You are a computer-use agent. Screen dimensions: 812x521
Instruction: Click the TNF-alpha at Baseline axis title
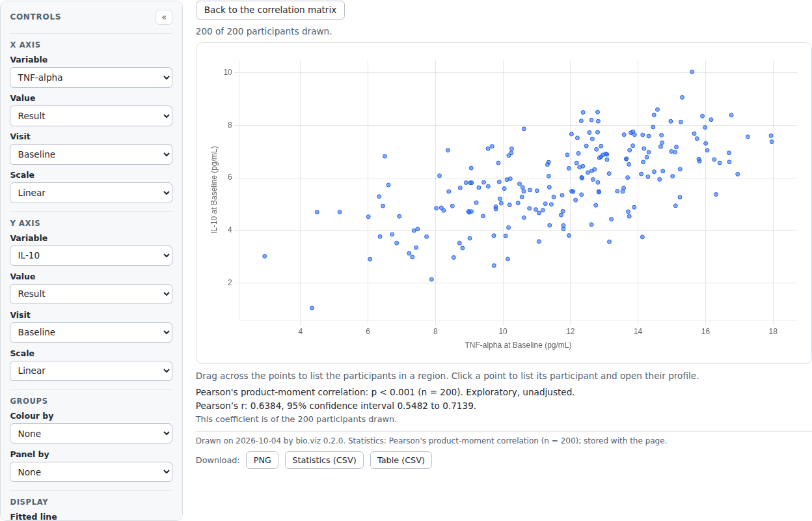(x=518, y=345)
